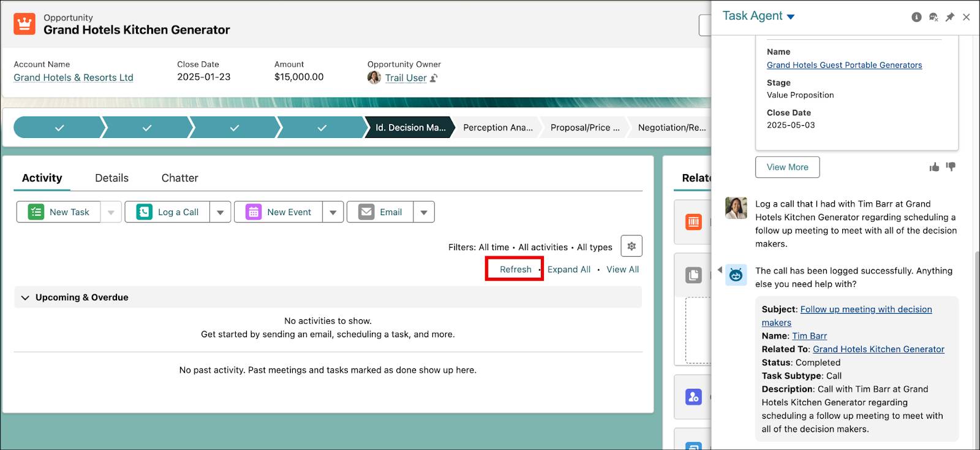Click the purple New Event calendar icon
Image resolution: width=980 pixels, height=450 pixels.
(x=254, y=212)
